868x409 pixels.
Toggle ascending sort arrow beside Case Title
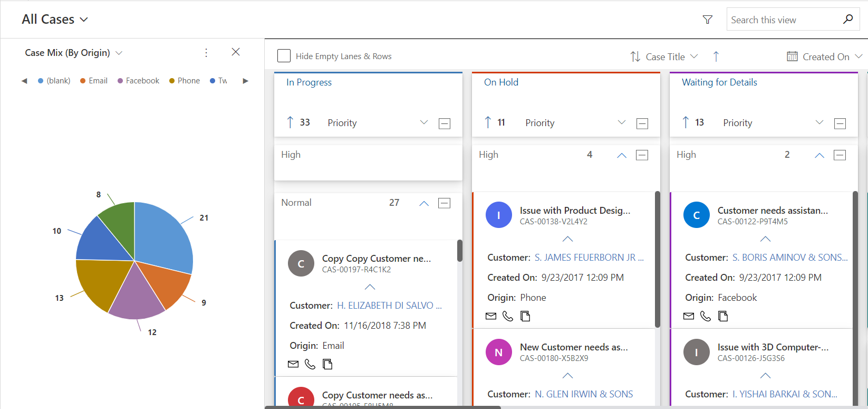pyautogui.click(x=716, y=56)
